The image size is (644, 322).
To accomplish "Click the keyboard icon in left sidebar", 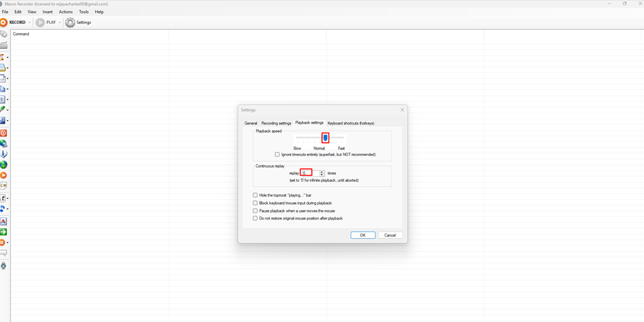I will [x=3, y=46].
